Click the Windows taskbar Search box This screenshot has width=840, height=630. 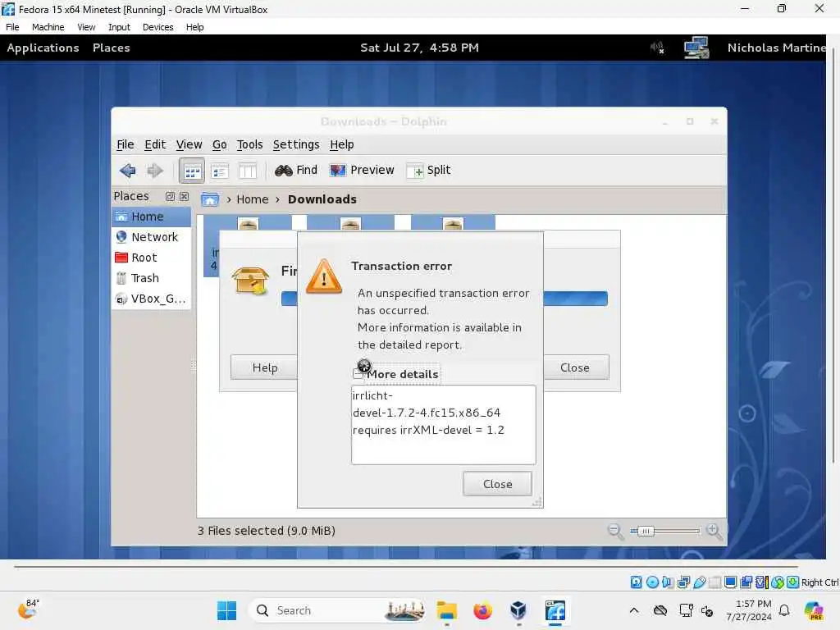339,610
